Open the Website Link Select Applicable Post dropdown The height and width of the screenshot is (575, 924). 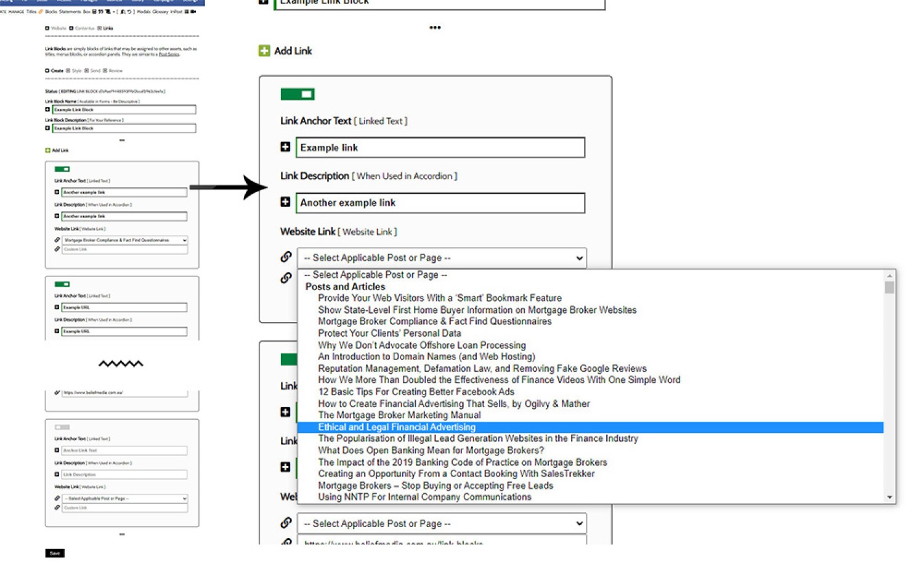point(442,258)
